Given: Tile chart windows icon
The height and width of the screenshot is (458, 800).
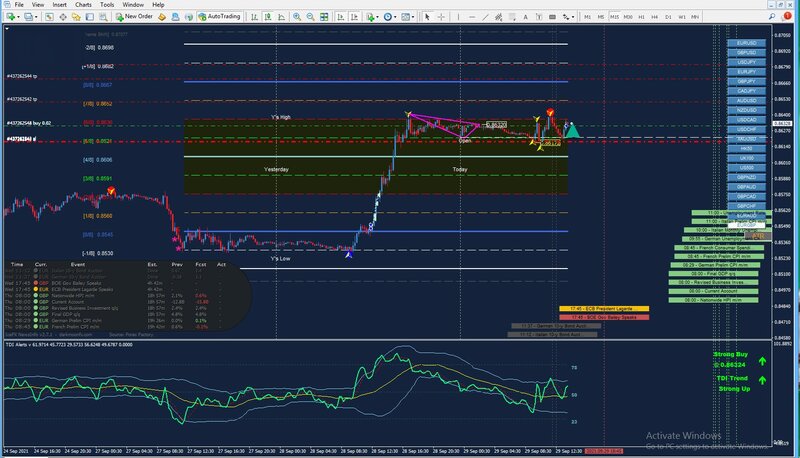Looking at the screenshot, I should (x=324, y=17).
